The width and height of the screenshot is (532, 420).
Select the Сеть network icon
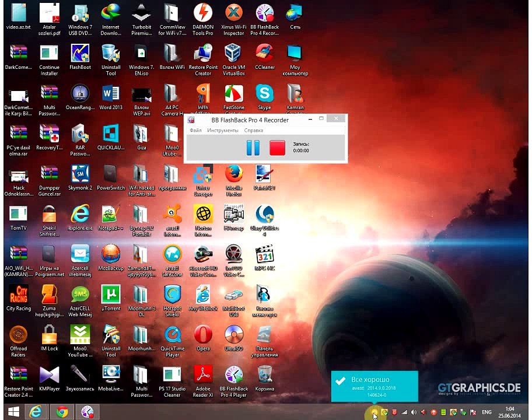[295, 16]
